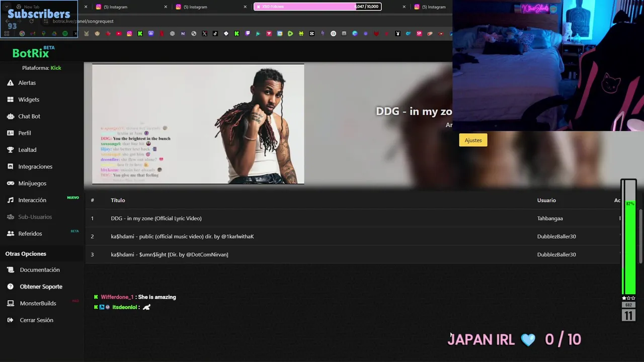Screen dimensions: 644x362
Task: Click the Chat Bot robot icon
Action: (x=10, y=116)
